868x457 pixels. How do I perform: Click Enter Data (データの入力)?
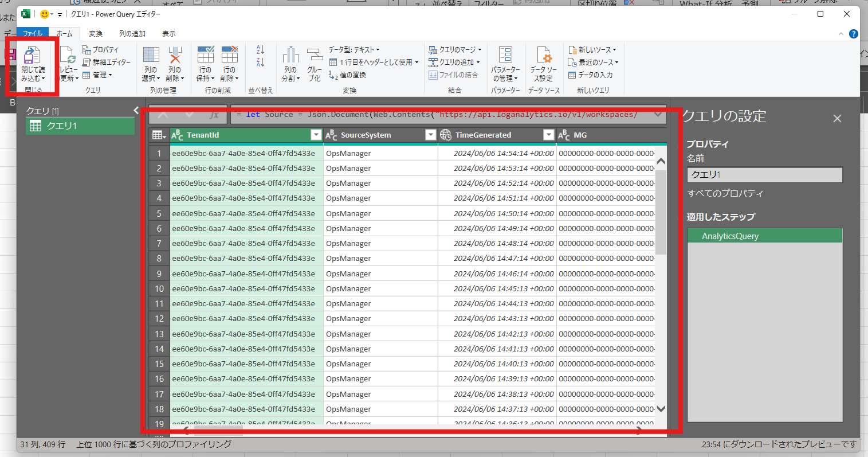(x=590, y=75)
